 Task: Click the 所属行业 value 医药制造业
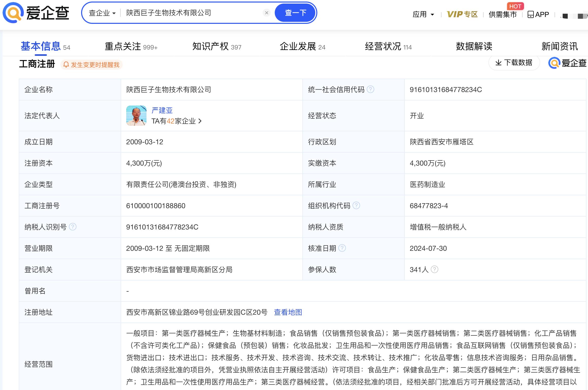click(427, 184)
